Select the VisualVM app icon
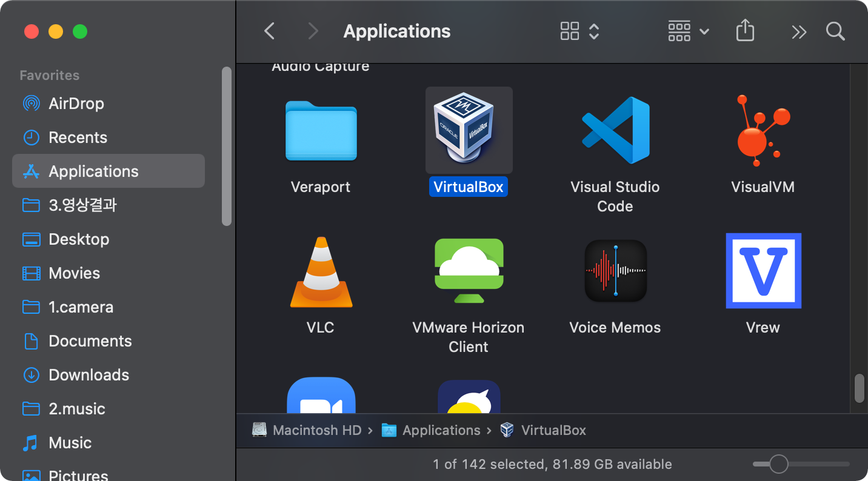Image resolution: width=868 pixels, height=481 pixels. (763, 130)
